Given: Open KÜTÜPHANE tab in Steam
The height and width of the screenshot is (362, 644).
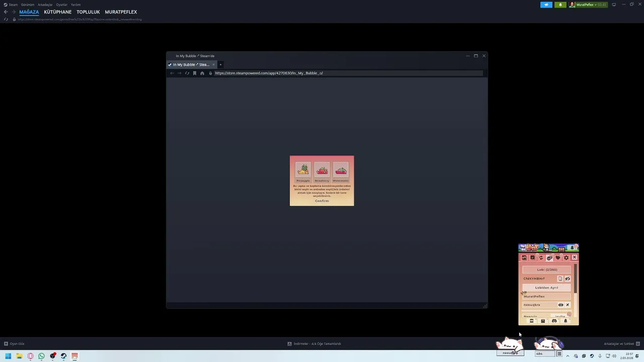Looking at the screenshot, I should point(57,12).
